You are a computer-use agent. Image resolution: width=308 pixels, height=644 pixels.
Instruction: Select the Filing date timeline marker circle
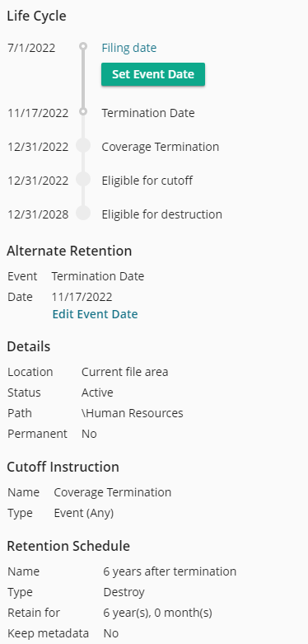pyautogui.click(x=83, y=46)
